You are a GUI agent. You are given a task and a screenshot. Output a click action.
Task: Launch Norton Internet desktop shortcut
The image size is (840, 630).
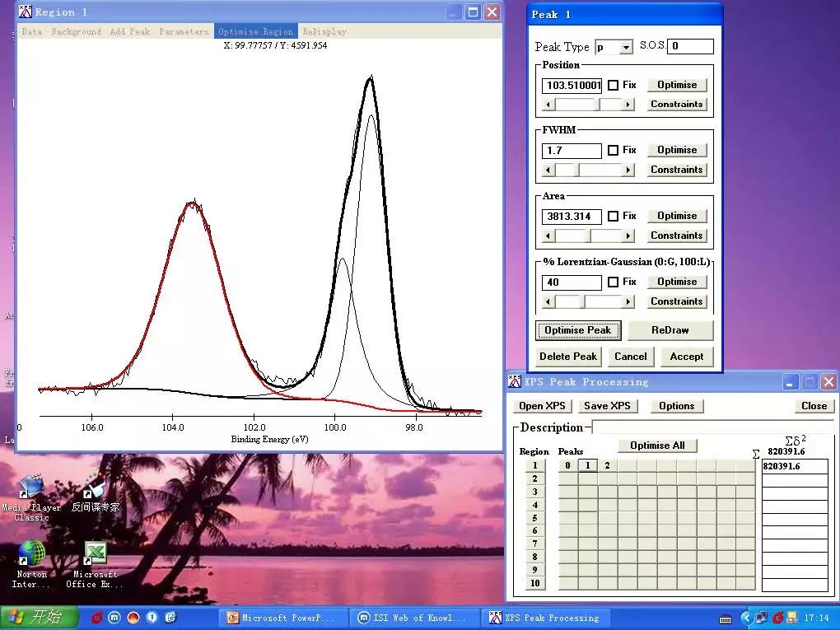pos(30,564)
